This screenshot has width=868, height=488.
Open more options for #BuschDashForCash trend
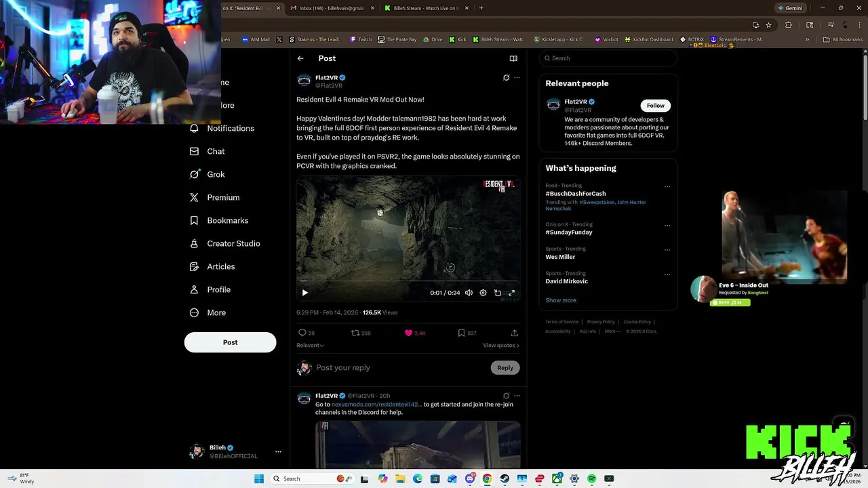(667, 186)
